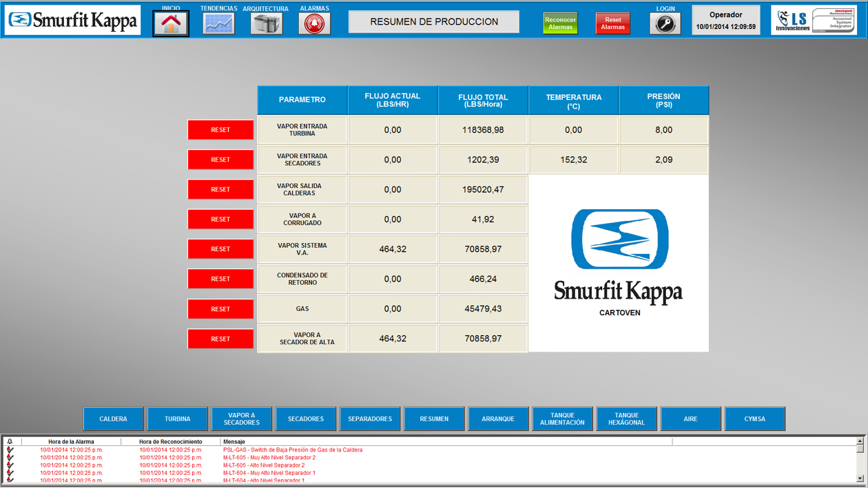Click the Condensado de Retorno parameter label
The image size is (868, 488).
point(302,279)
